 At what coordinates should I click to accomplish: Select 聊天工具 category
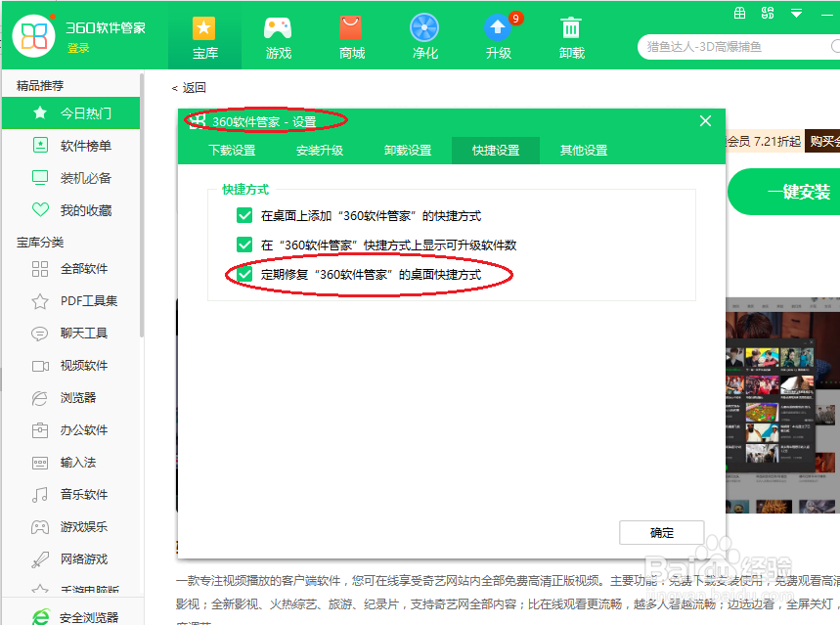(70, 333)
